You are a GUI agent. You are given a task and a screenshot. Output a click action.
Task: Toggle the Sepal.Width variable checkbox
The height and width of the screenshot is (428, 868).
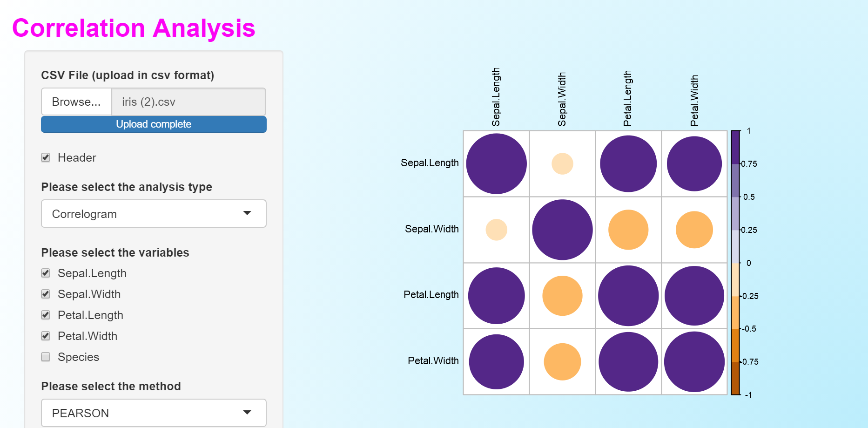(46, 294)
